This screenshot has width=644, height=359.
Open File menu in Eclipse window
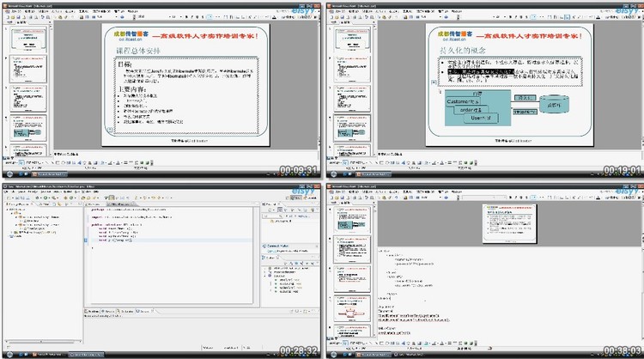click(x=6, y=192)
